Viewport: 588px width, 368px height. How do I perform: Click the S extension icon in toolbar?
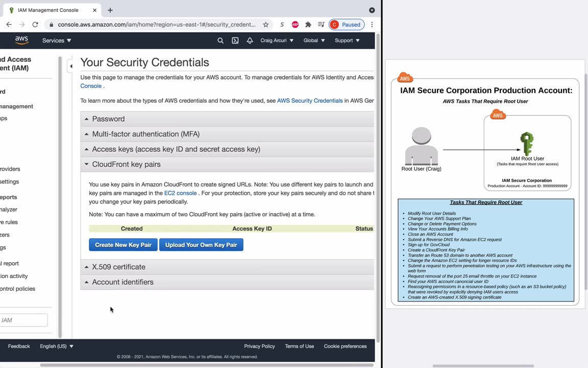pos(282,25)
